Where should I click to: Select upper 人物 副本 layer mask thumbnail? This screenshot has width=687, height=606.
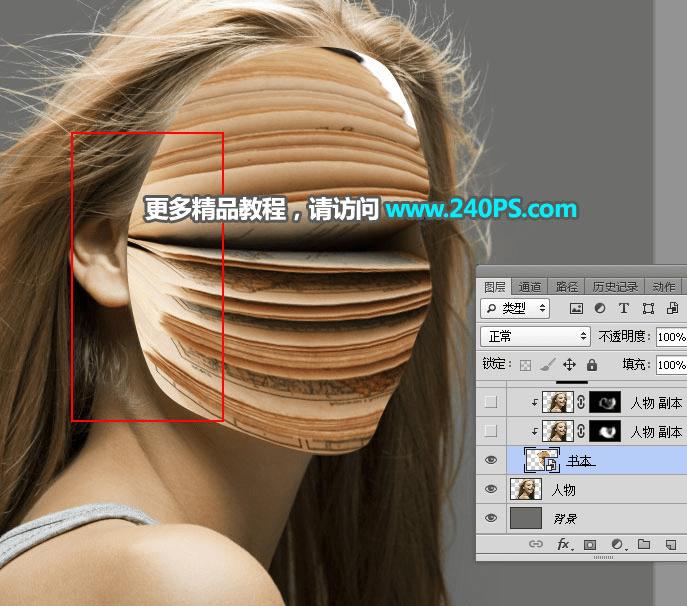[605, 402]
